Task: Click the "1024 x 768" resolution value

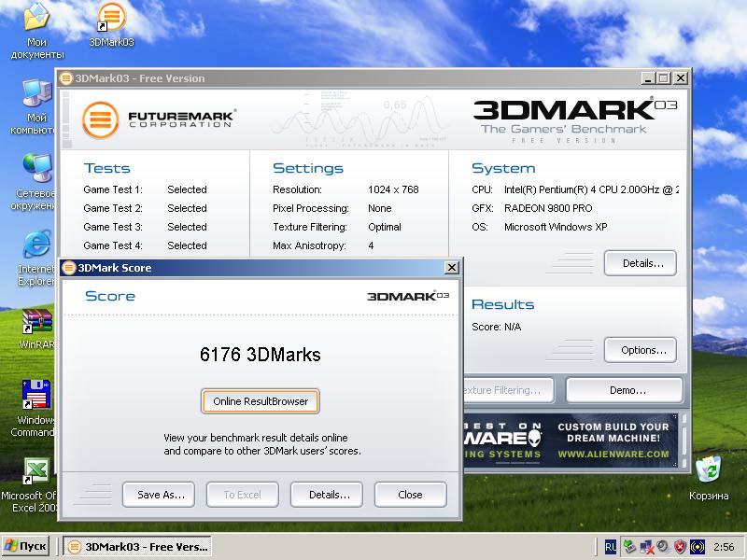Action: point(393,189)
